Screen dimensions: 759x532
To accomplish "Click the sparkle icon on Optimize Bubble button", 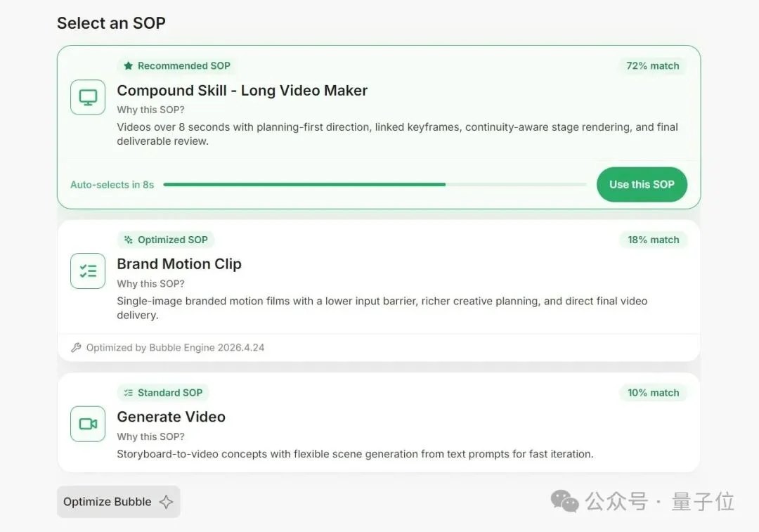I will (166, 502).
